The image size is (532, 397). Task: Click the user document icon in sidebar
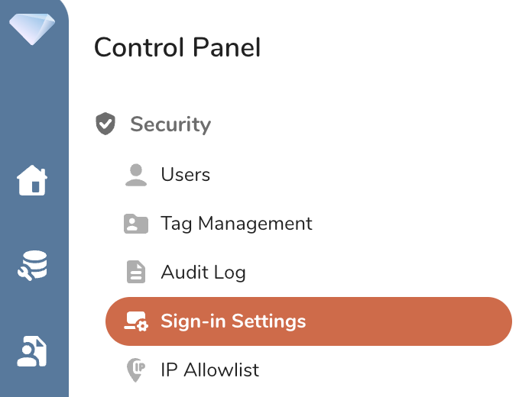33,350
